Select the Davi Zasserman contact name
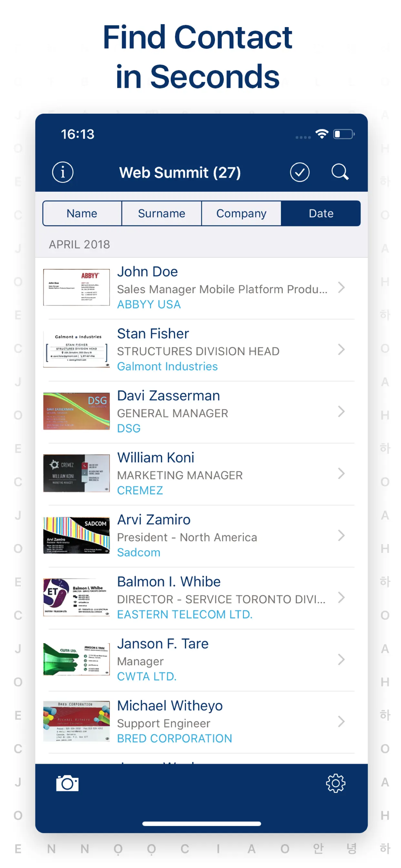Image resolution: width=401 pixels, height=868 pixels. point(169,396)
